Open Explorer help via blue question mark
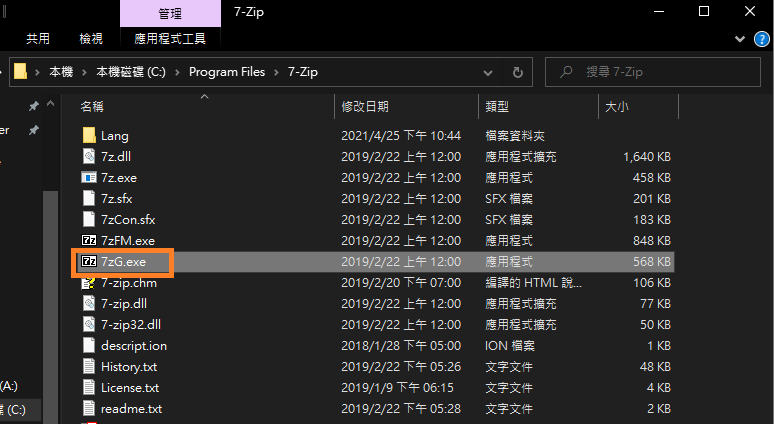Screen dimensions: 774x425 (x=763, y=39)
